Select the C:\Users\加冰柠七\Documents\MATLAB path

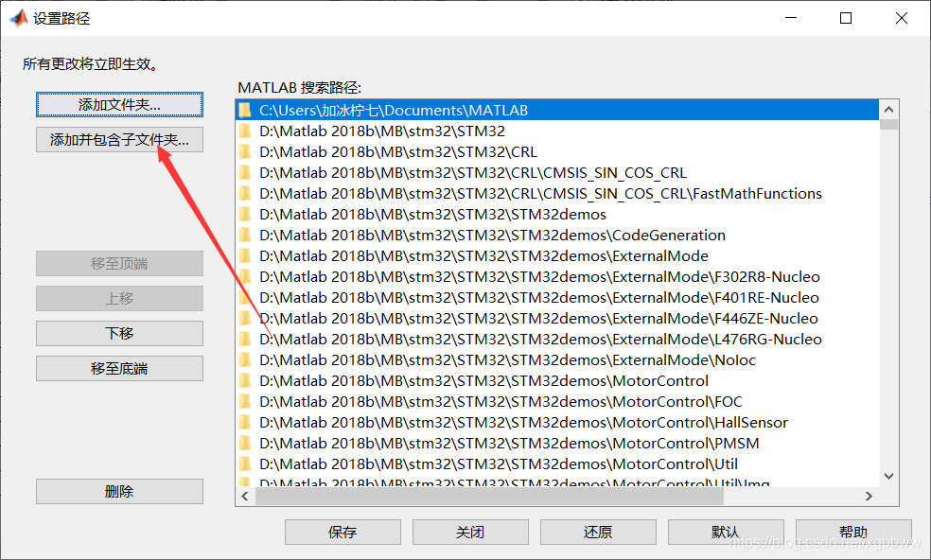coord(557,110)
